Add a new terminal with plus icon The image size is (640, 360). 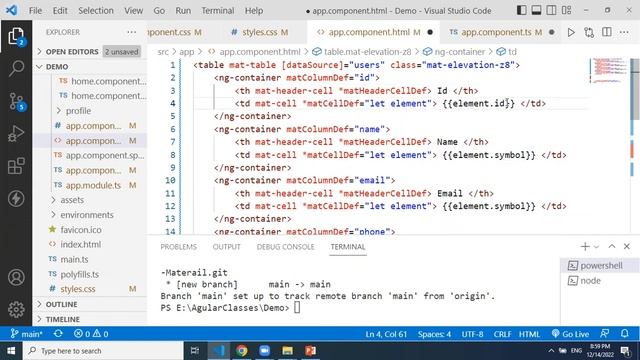585,247
